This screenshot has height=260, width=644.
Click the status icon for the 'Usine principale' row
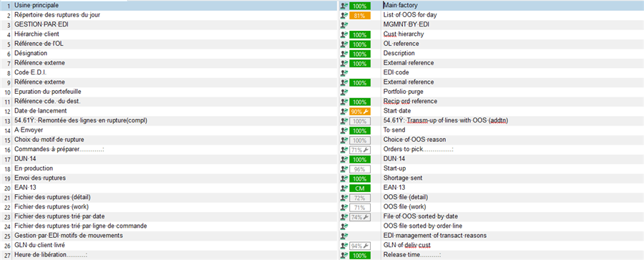[344, 6]
